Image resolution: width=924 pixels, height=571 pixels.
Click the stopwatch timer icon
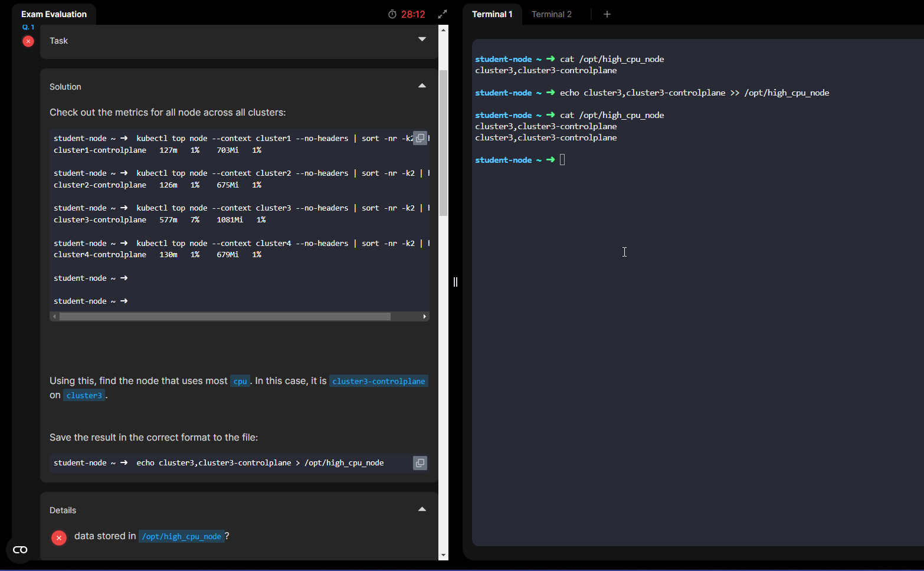coord(392,14)
